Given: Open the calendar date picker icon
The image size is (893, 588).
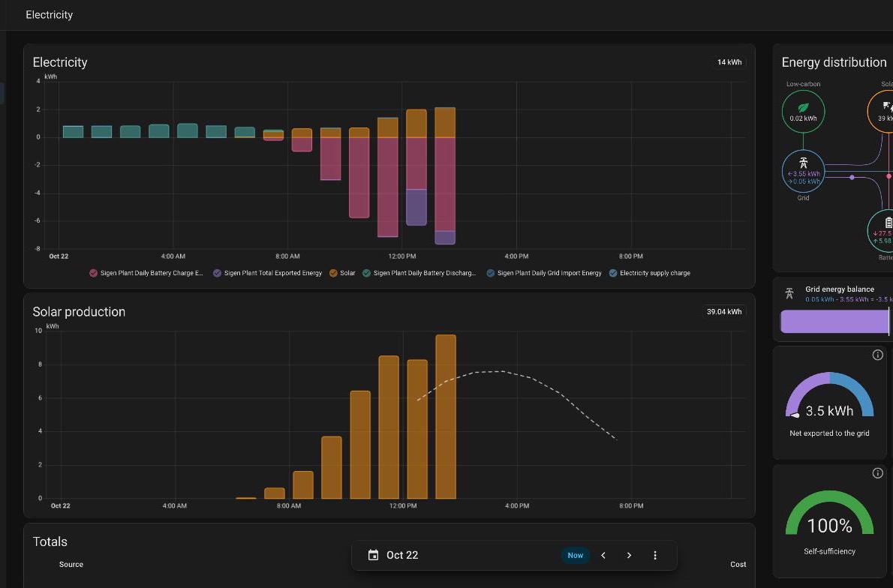Looking at the screenshot, I should point(373,555).
